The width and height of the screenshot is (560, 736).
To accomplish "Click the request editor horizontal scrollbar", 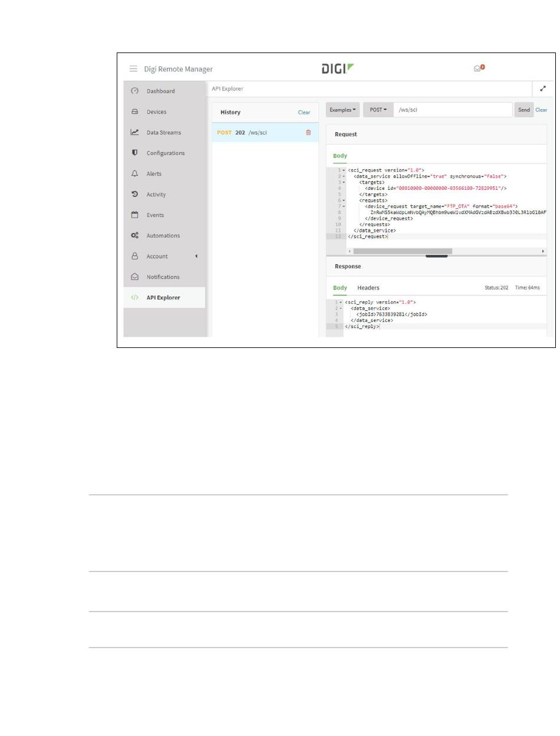I will 403,251.
